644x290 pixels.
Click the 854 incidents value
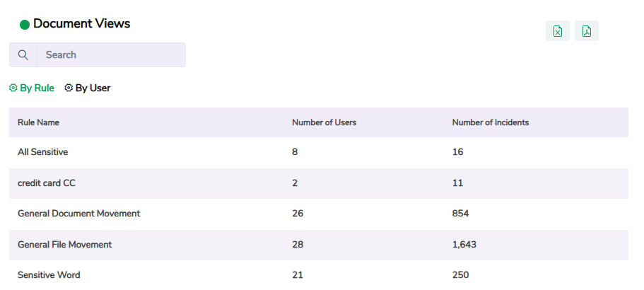click(x=460, y=214)
